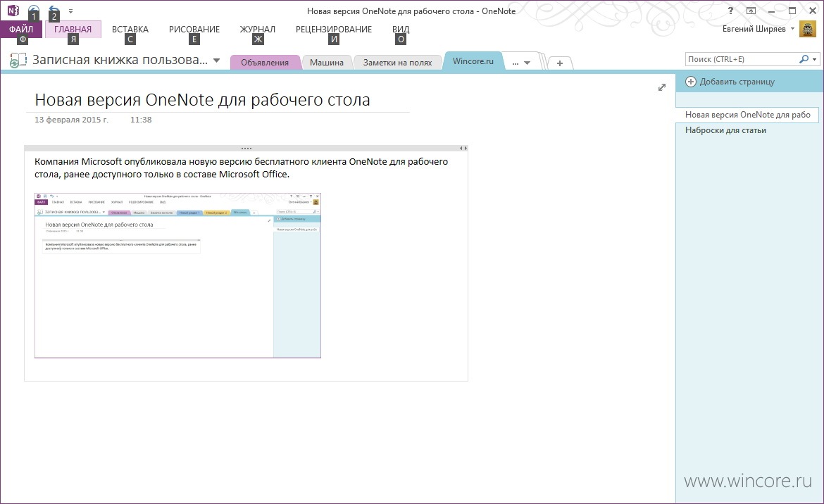
Task: Click the magnifying glass search icon
Action: point(804,59)
